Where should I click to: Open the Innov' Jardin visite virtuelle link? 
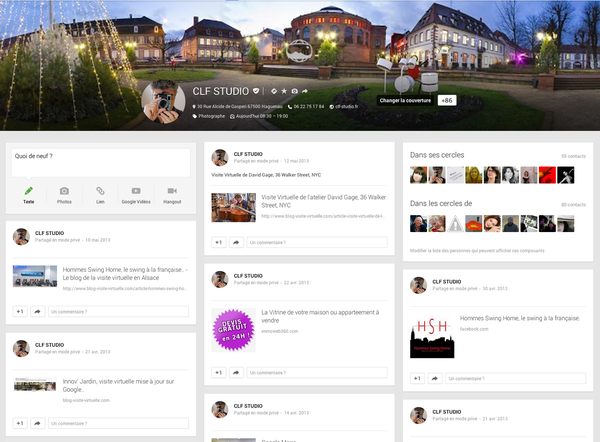(118, 385)
